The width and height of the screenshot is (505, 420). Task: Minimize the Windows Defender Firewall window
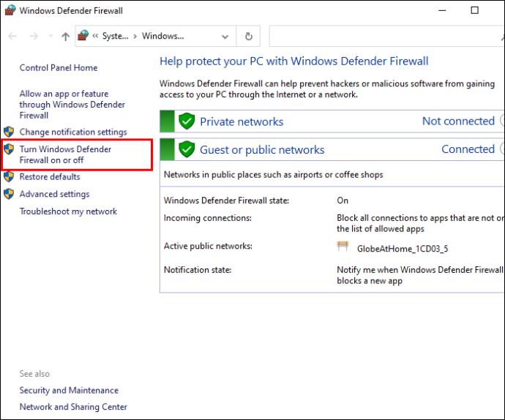[443, 10]
